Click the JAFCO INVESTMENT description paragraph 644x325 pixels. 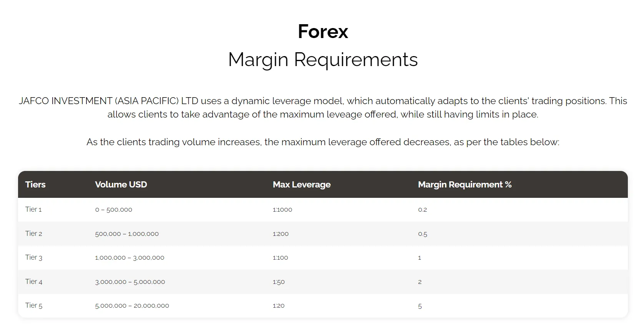pos(323,108)
